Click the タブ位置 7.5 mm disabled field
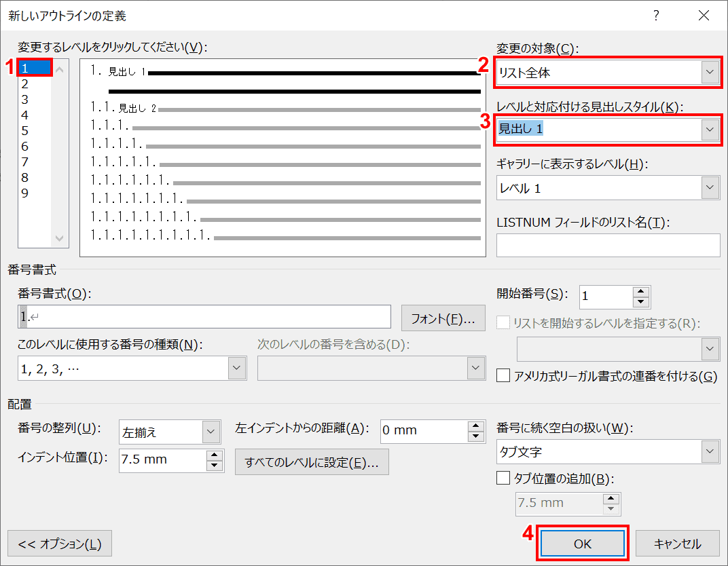This screenshot has height=566, width=728. tap(560, 504)
